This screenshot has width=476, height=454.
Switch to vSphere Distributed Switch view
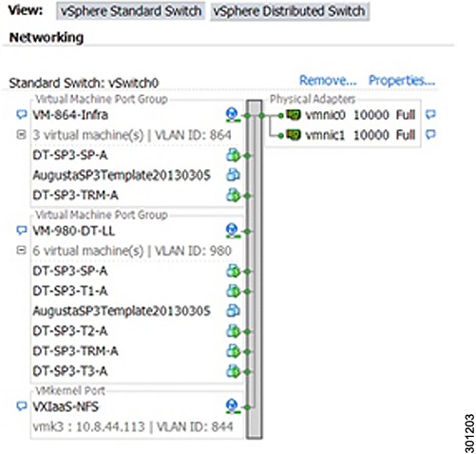coord(290,11)
